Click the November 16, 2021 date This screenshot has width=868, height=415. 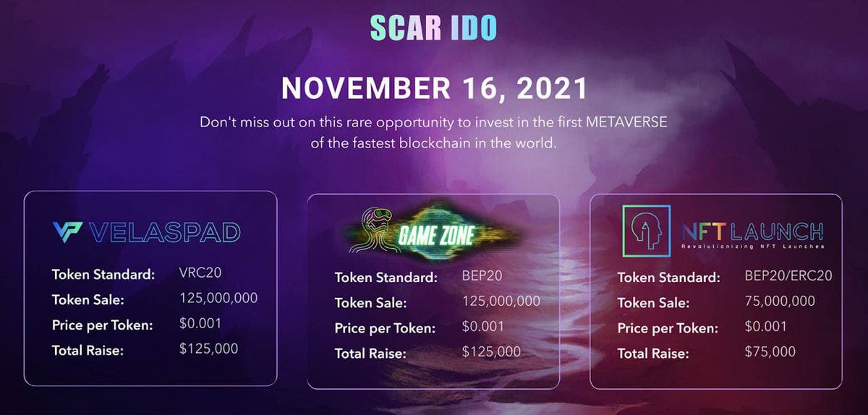(434, 87)
